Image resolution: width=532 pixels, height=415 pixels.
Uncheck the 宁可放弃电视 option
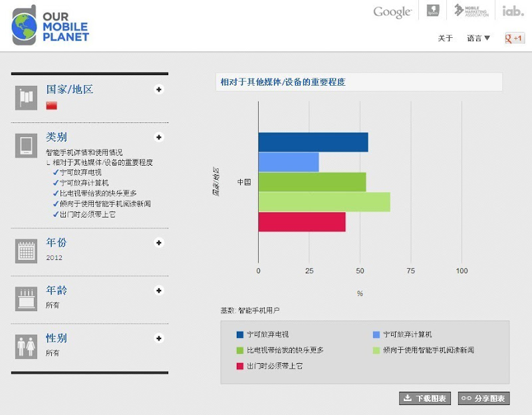click(x=56, y=172)
